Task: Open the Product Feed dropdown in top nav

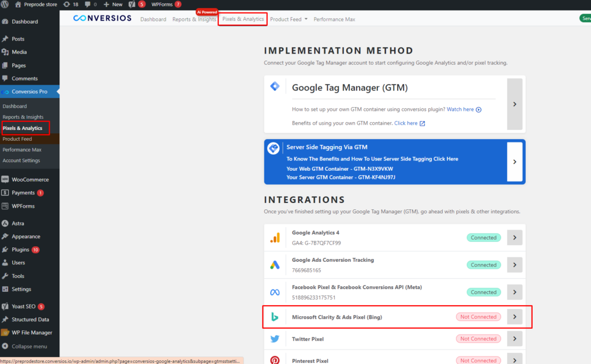Action: coord(289,19)
